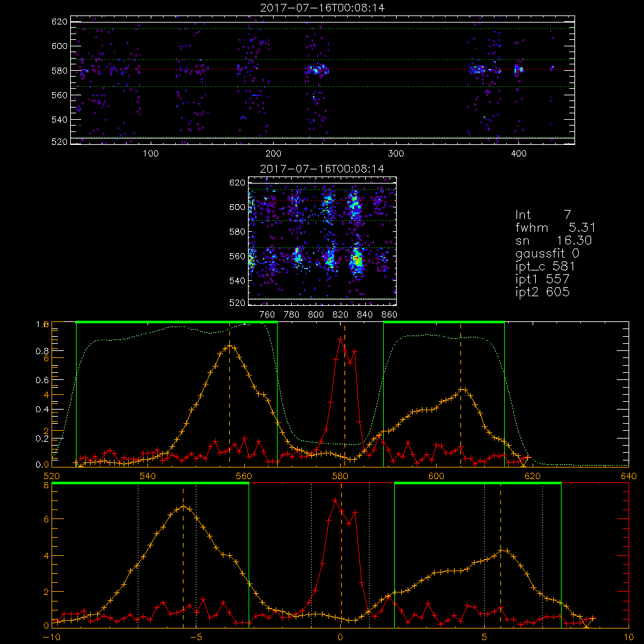The width and height of the screenshot is (644, 644).
Task: Select the 'gaussfit 0' line
Action: [547, 253]
